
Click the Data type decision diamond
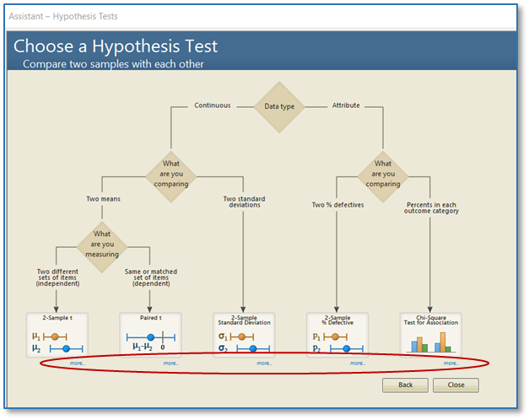[278, 107]
